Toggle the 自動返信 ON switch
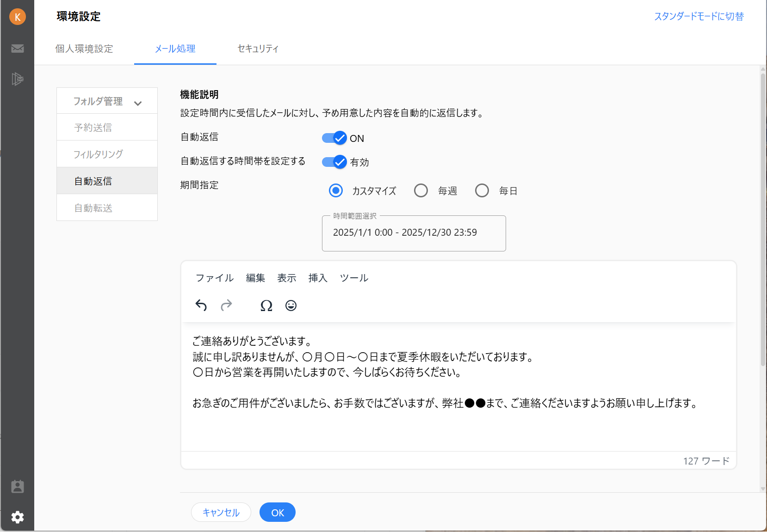The width and height of the screenshot is (767, 532). (x=334, y=138)
